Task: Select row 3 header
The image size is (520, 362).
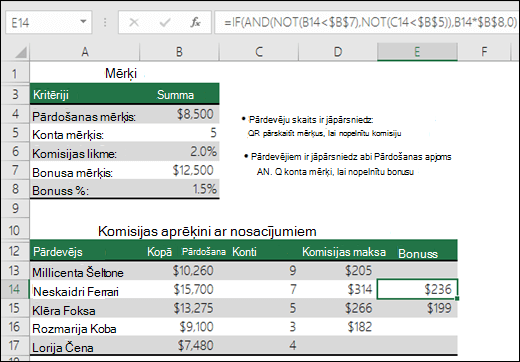Action: (x=15, y=94)
